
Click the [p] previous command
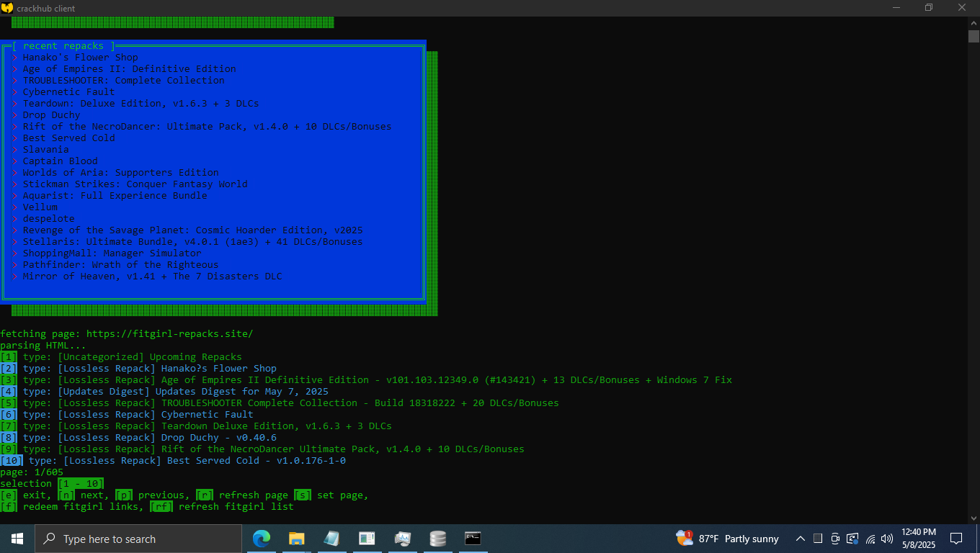tap(153, 495)
